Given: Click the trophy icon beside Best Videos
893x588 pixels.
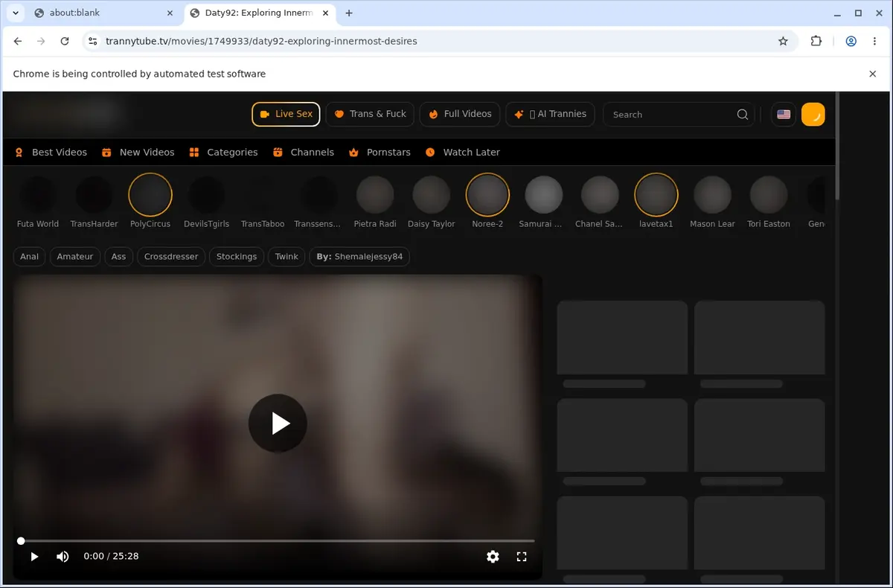Looking at the screenshot, I should (x=19, y=152).
